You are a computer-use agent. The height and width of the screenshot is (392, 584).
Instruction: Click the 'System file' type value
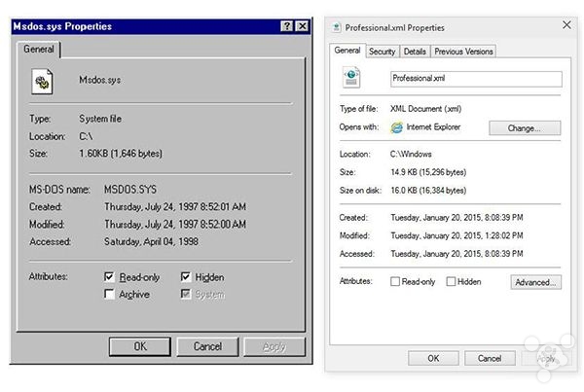click(x=100, y=119)
